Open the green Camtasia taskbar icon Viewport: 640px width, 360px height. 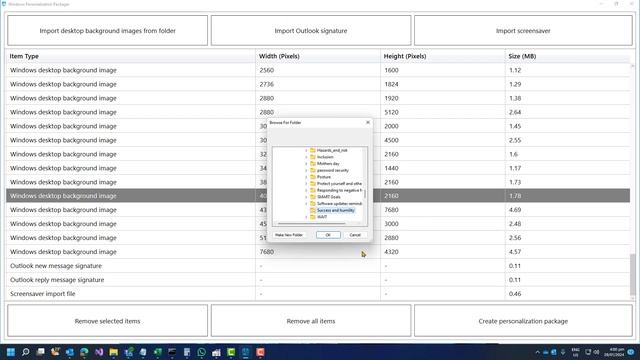(231, 352)
